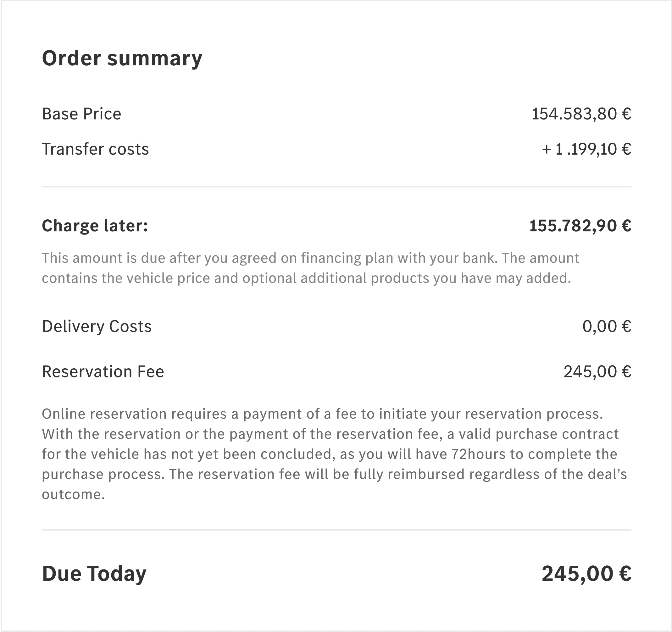The height and width of the screenshot is (632, 672).
Task: Select the Base Price label
Action: (81, 114)
